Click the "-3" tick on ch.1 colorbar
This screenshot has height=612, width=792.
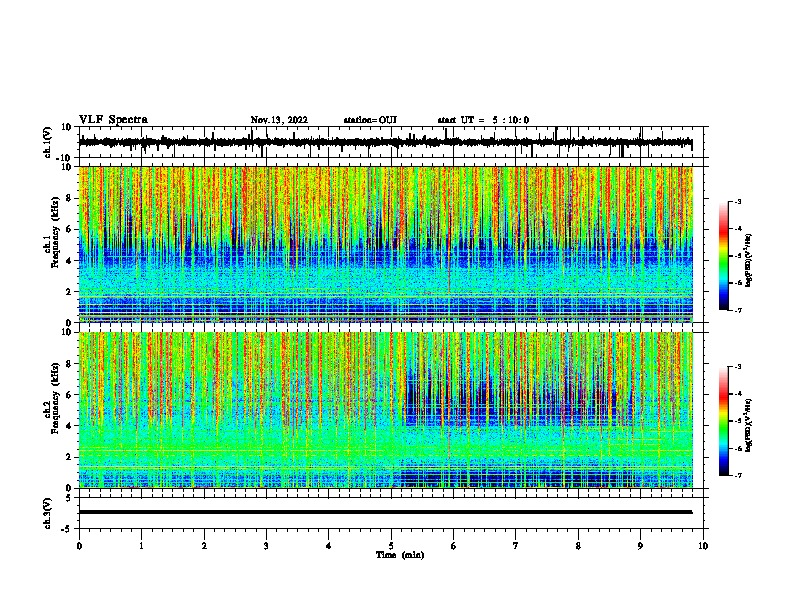(737, 201)
